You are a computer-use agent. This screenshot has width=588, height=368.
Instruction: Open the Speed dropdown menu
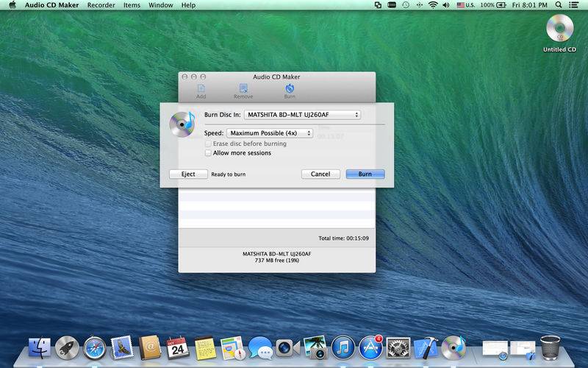coord(269,133)
